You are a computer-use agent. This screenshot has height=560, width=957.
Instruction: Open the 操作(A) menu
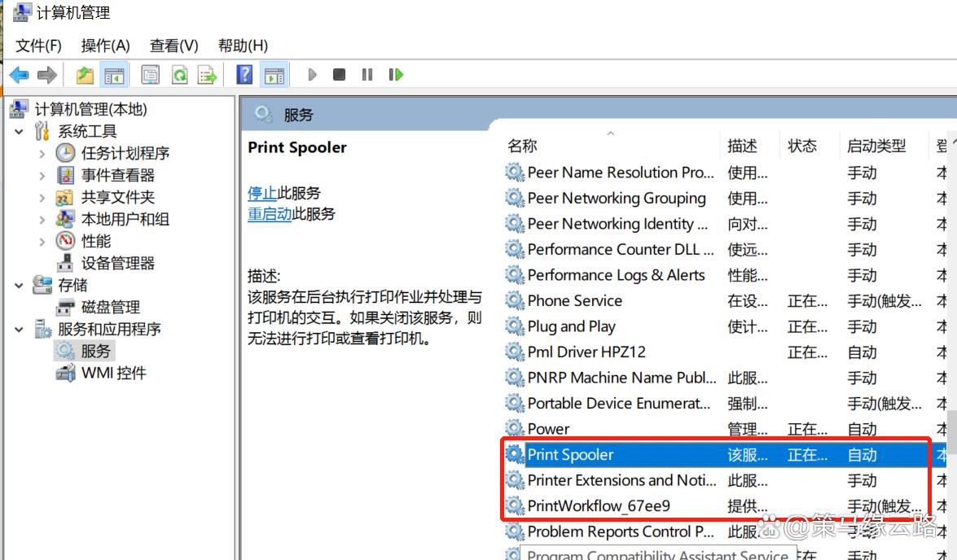[x=105, y=46]
